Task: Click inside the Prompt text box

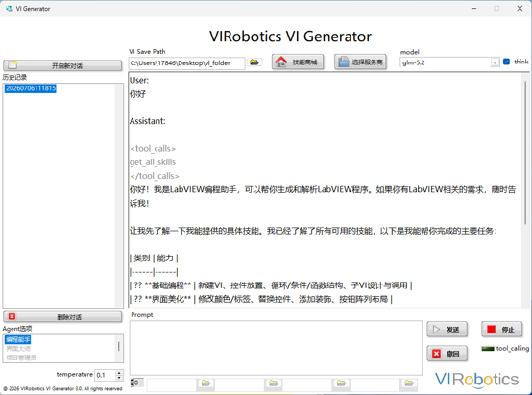Action: click(x=276, y=348)
